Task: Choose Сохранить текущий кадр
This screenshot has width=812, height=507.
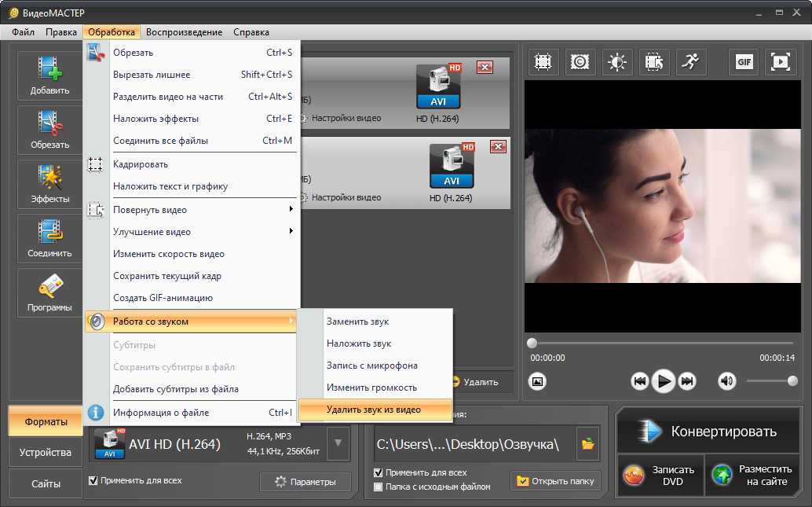Action: (192, 276)
